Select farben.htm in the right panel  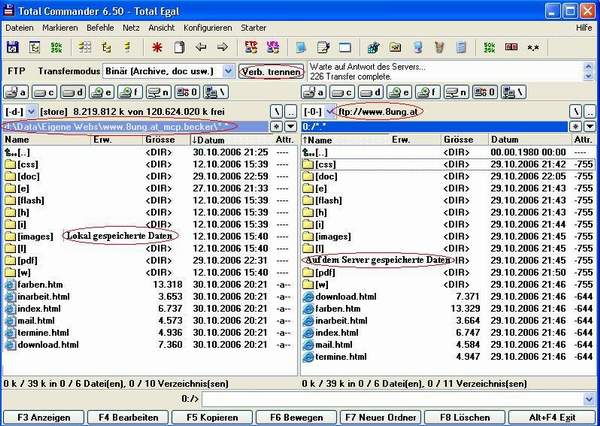pyautogui.click(x=448, y=309)
